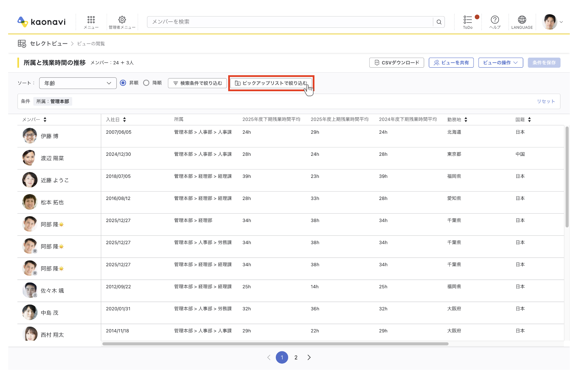Sort by メンバー column arrows

(45, 119)
